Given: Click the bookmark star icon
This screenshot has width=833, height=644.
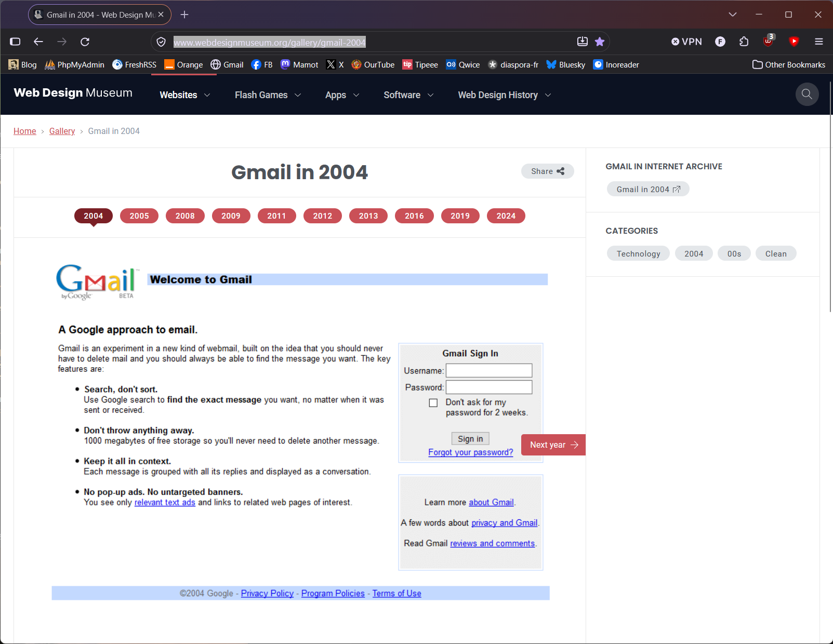Looking at the screenshot, I should [x=600, y=42].
